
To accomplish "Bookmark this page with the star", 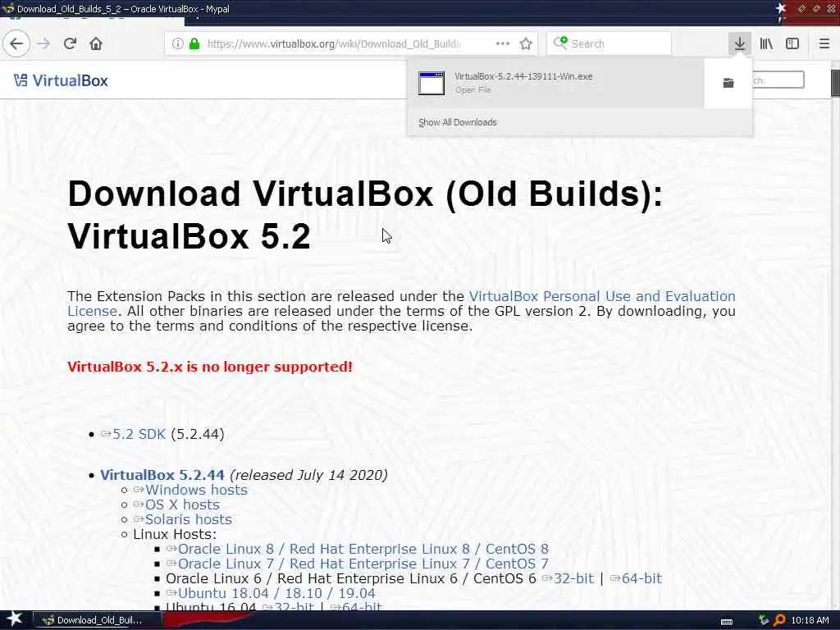I will tap(526, 43).
